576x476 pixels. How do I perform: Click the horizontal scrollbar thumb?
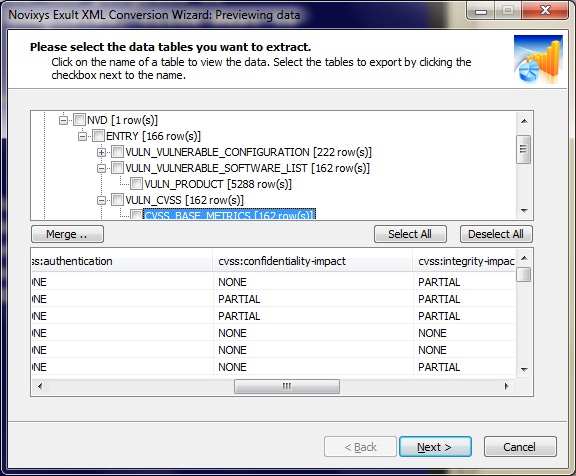coord(287,386)
